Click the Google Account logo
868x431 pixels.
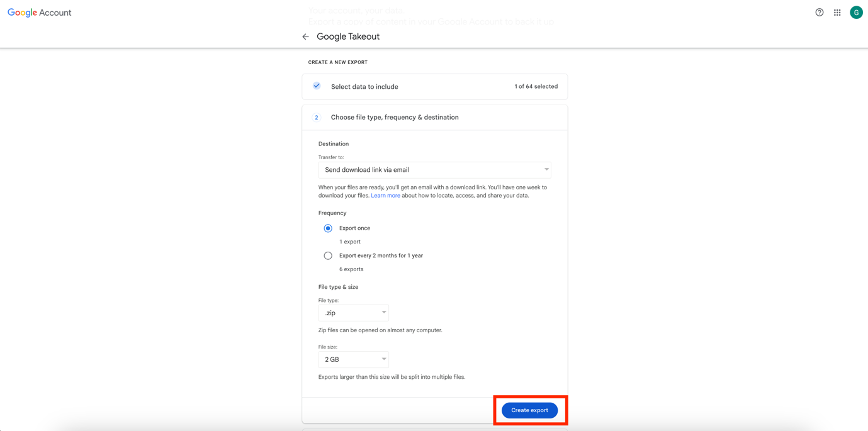pyautogui.click(x=39, y=13)
